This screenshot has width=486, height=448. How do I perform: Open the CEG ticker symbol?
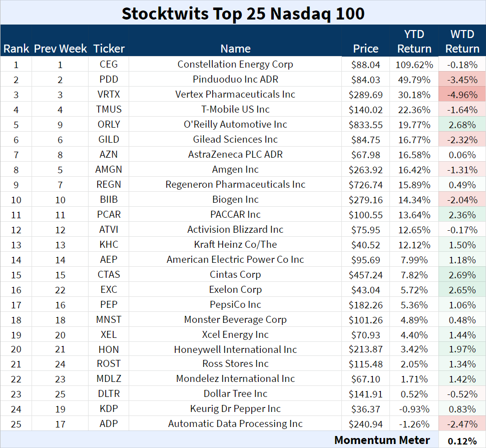click(109, 64)
